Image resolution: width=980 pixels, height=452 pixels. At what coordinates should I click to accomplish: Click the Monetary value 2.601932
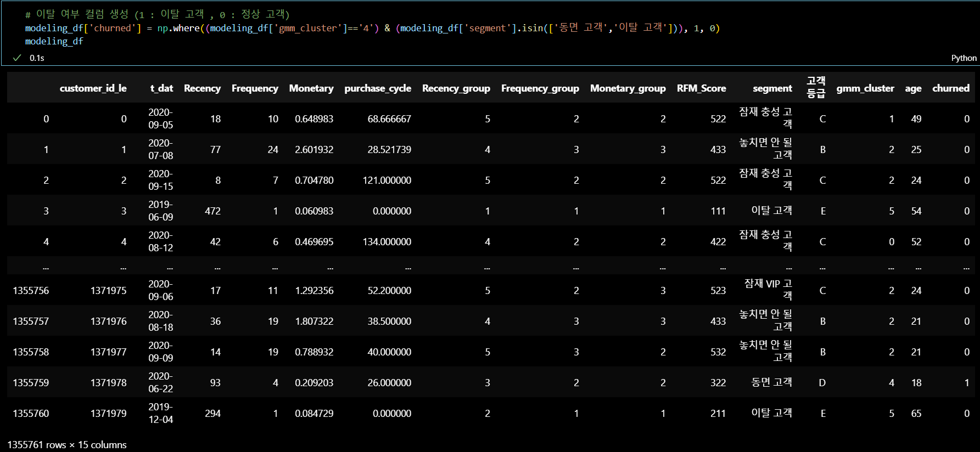[314, 150]
